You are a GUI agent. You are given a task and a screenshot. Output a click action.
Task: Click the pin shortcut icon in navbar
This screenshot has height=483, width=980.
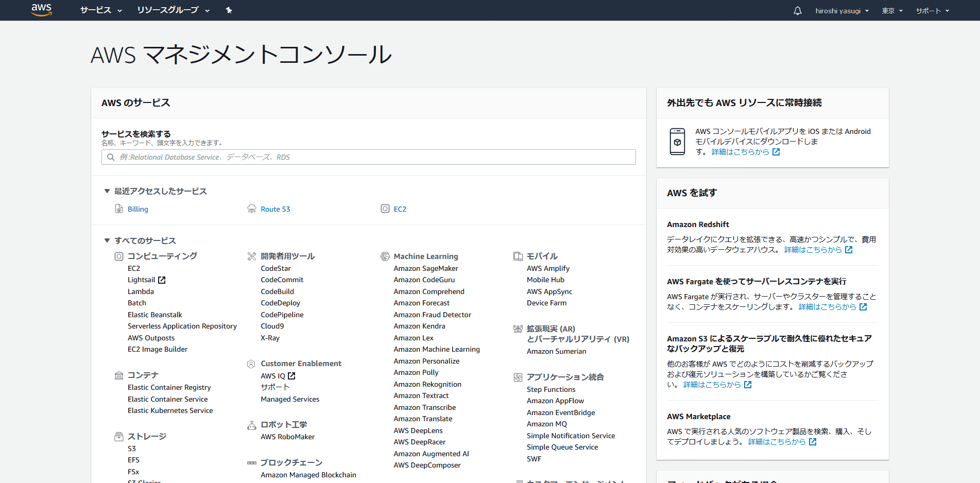pyautogui.click(x=229, y=10)
